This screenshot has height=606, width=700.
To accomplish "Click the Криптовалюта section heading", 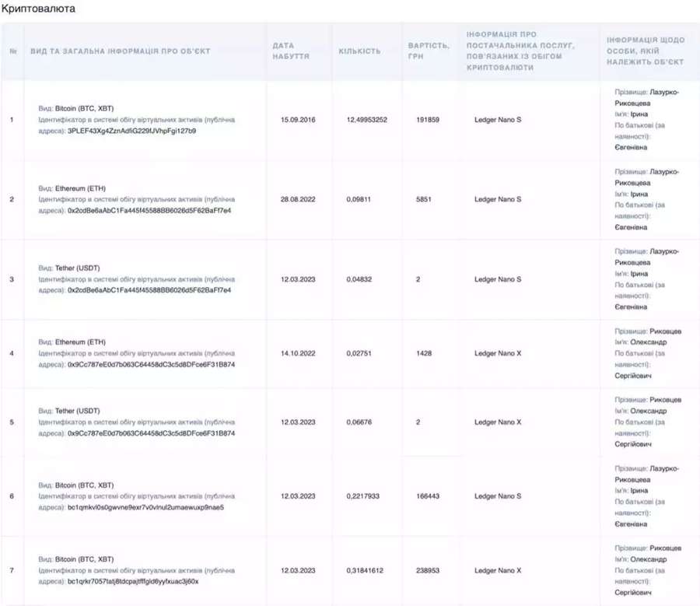I will (38, 9).
